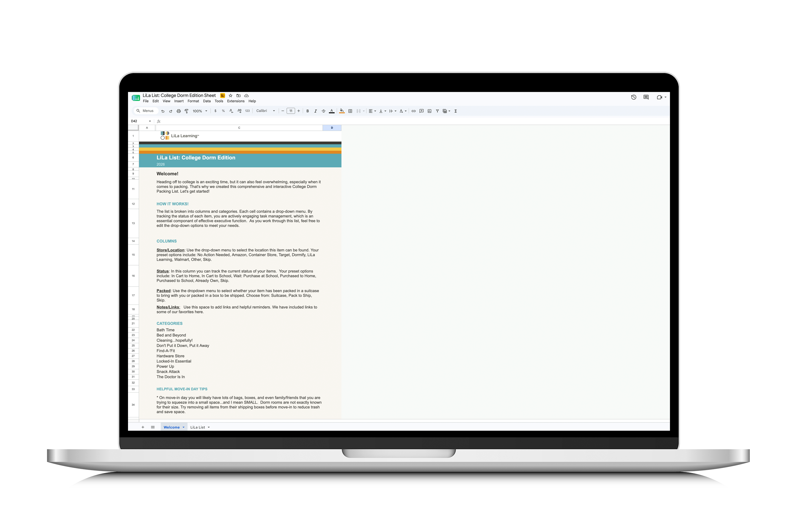
Task: Click the Add Sheet plus button
Action: tap(143, 427)
